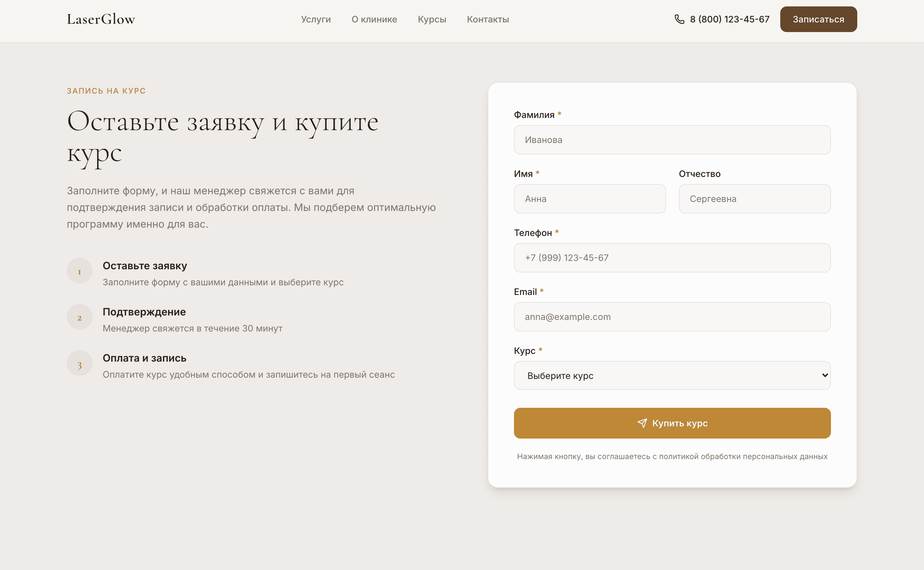Focus the Имя input field
This screenshot has width=924, height=570.
point(590,199)
